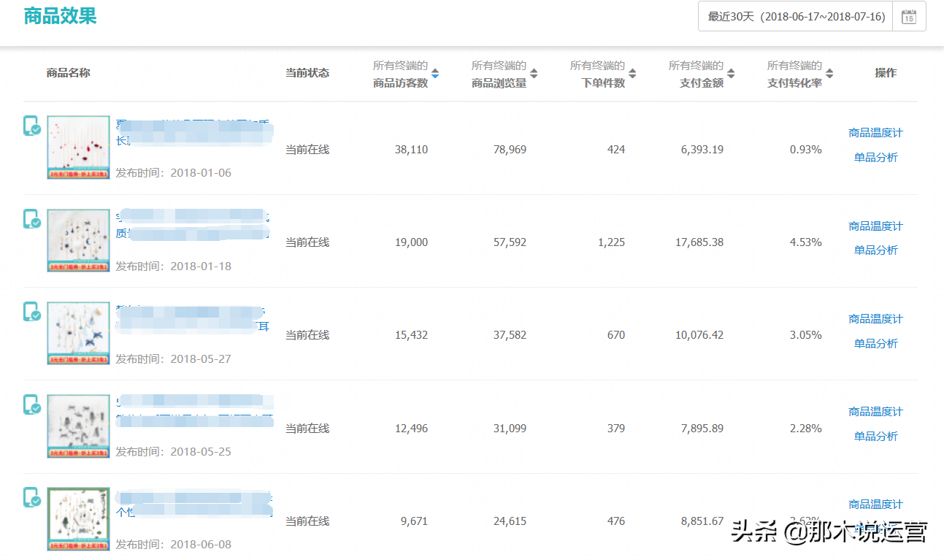Click mobile device icon for 2018-05-27 product
This screenshot has height=560, width=944.
[x=32, y=312]
